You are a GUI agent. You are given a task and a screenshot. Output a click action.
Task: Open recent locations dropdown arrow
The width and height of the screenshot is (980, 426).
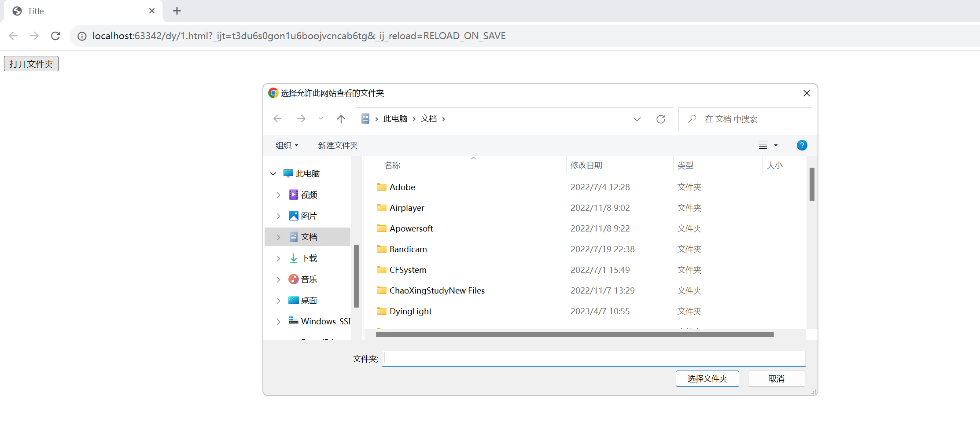tap(321, 118)
